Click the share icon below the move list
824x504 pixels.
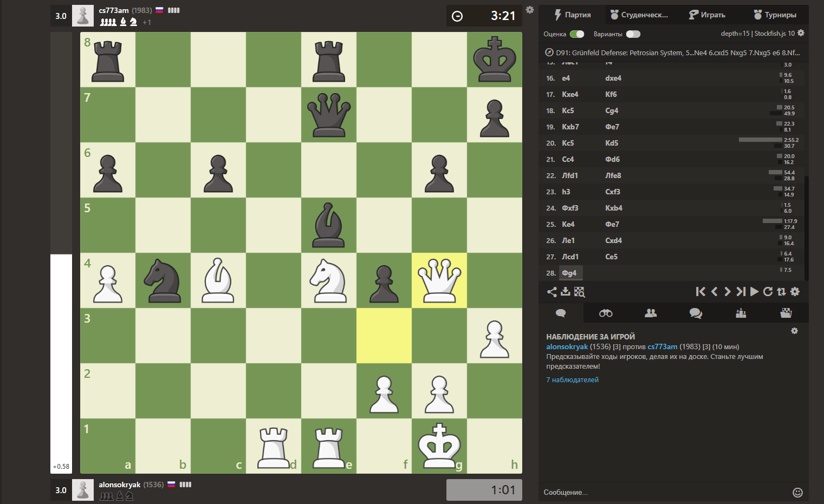552,292
